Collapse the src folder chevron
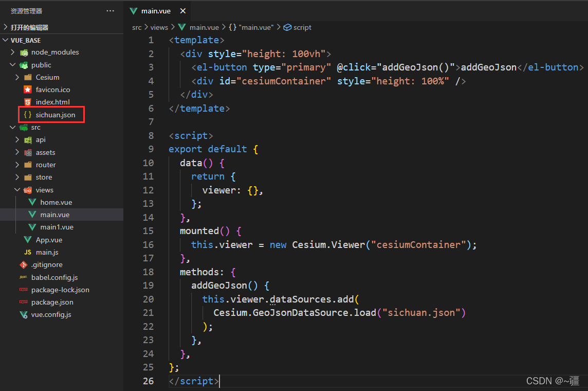This screenshot has width=588, height=391. pos(13,127)
